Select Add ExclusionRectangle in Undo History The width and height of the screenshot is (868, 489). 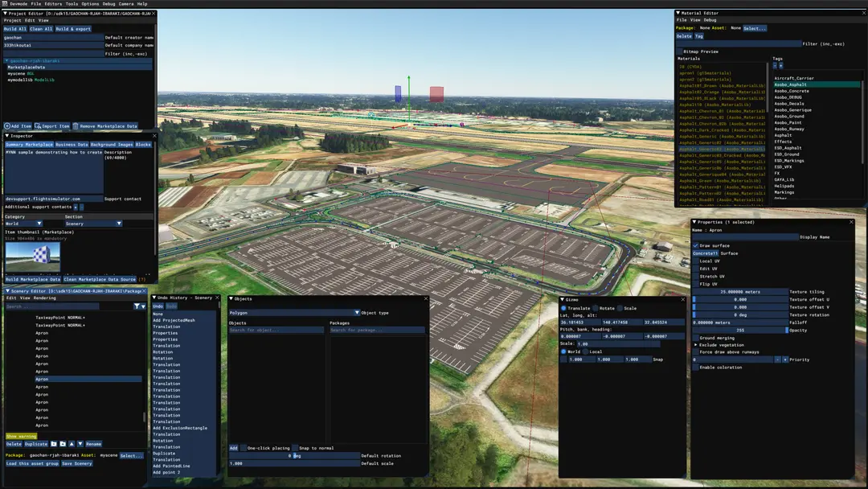pyautogui.click(x=180, y=428)
